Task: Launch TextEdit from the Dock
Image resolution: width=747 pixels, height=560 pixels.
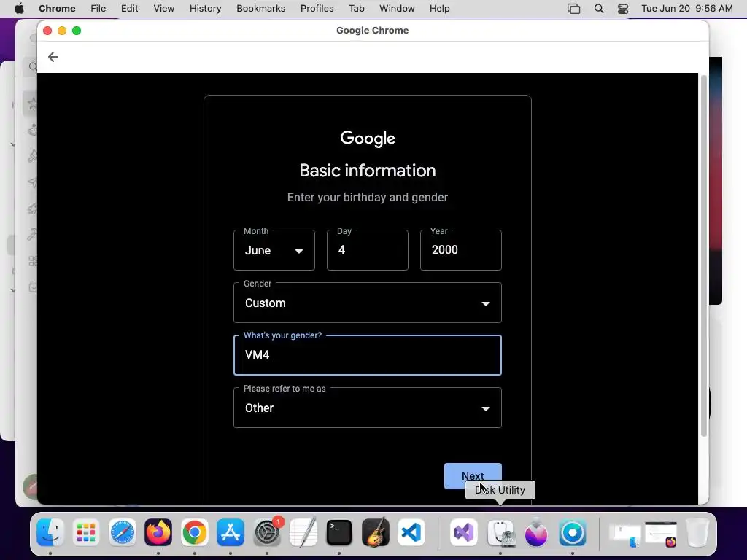Action: 303,532
